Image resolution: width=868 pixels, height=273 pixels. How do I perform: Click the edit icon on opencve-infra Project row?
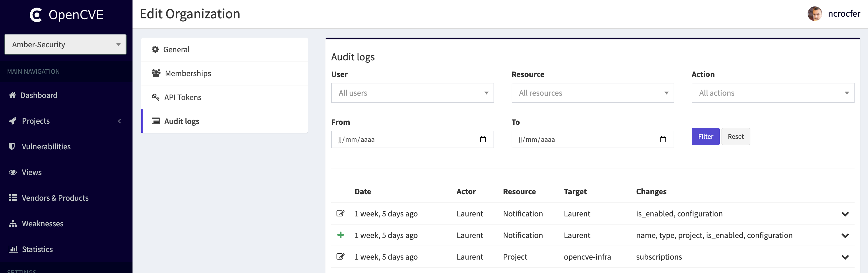click(340, 256)
